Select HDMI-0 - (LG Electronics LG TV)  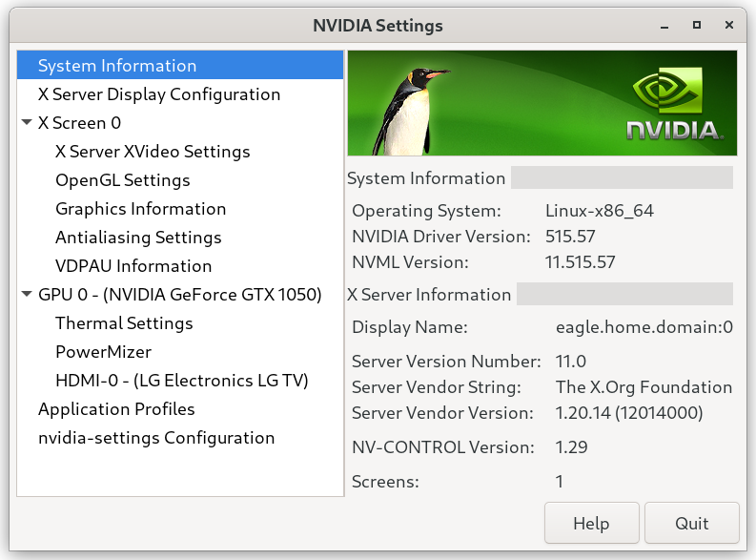[180, 380]
